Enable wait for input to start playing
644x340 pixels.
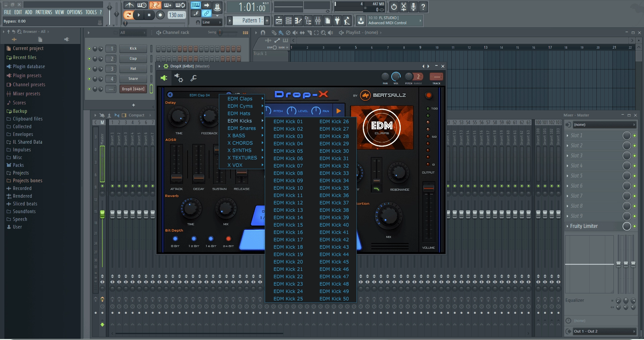point(142,5)
